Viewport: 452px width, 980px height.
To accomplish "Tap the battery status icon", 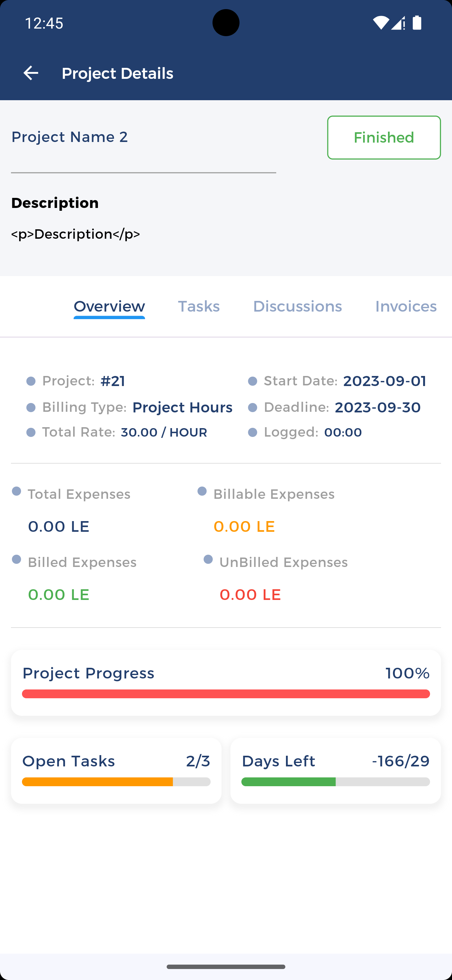I will point(417,23).
